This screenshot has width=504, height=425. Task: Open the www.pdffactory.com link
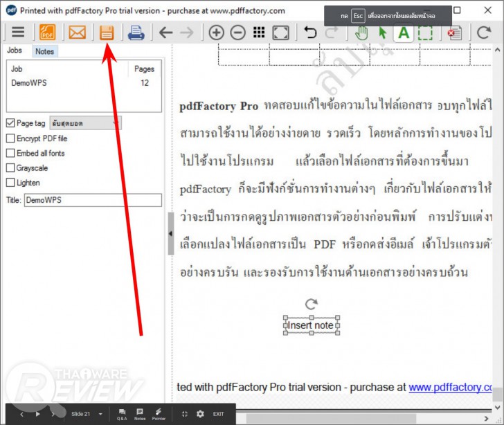click(x=450, y=387)
